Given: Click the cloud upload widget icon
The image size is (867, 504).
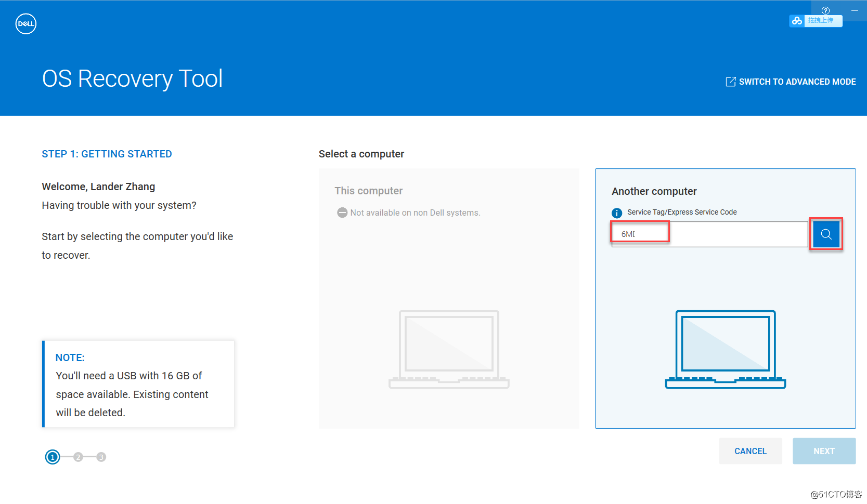Looking at the screenshot, I should point(797,21).
